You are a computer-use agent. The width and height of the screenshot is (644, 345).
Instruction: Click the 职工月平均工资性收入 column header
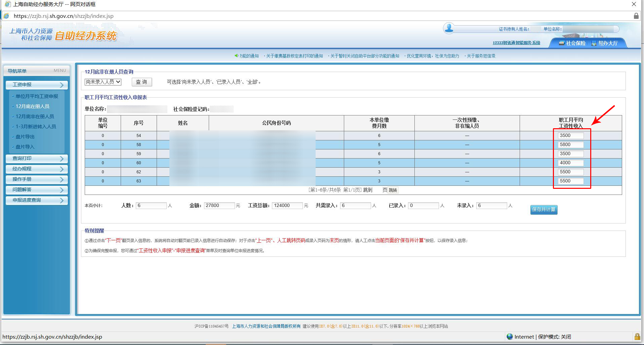click(571, 123)
